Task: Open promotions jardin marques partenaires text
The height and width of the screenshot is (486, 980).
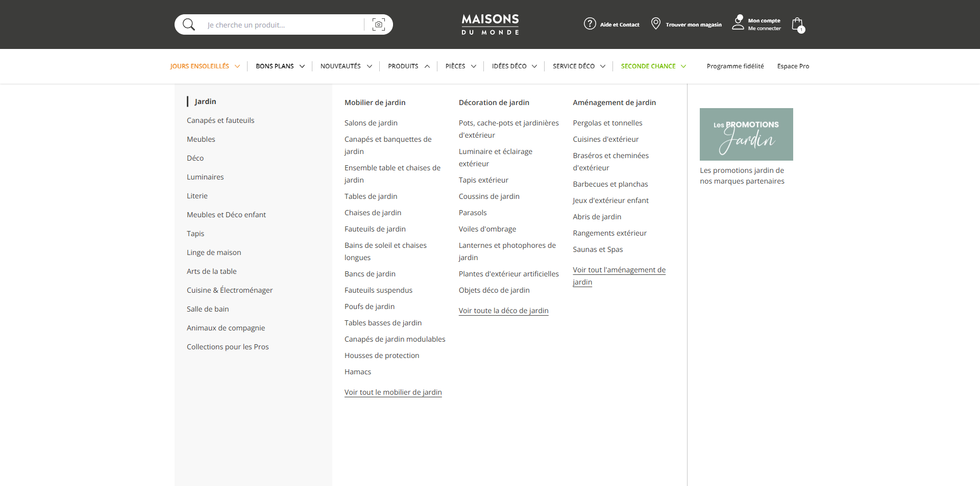Action: click(x=742, y=176)
